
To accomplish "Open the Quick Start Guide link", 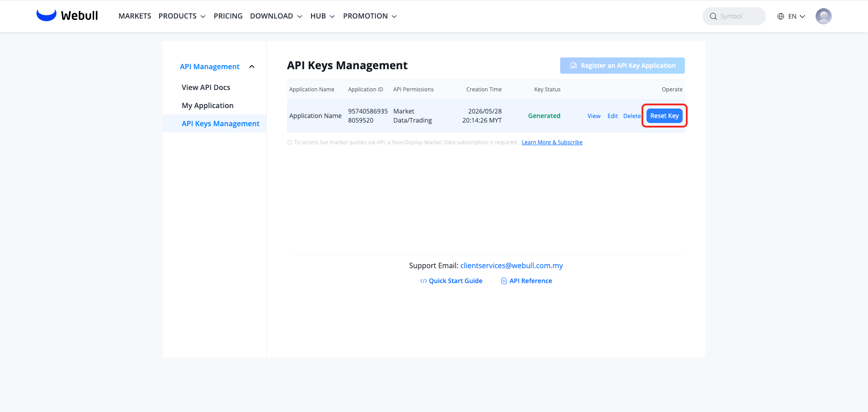I will tap(456, 281).
